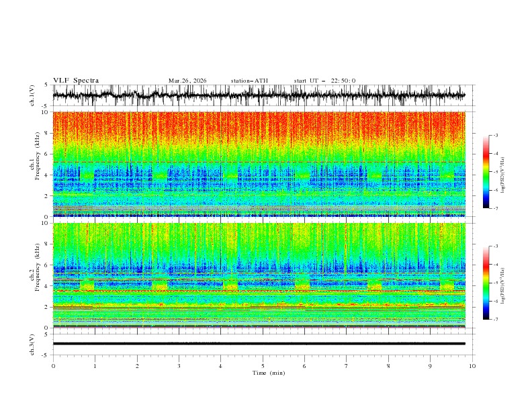
Task: Click the "-3" tick on lower color bar
Action: click(x=496, y=246)
